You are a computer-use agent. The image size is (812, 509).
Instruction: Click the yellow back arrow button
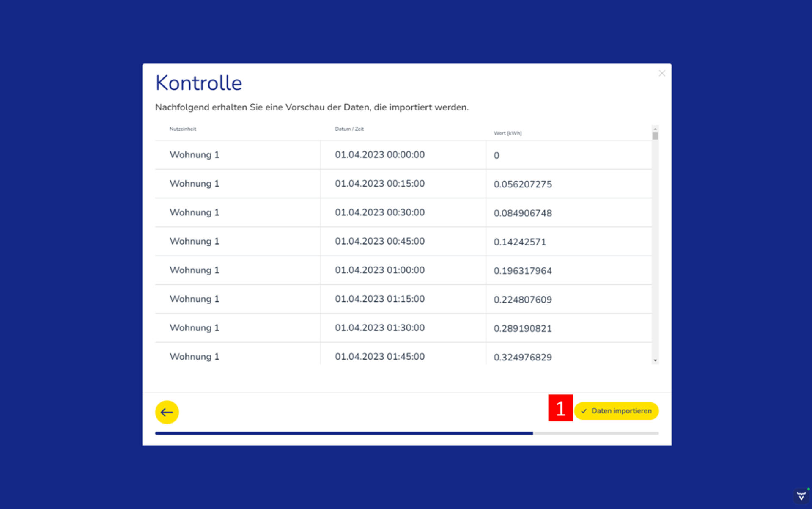[x=167, y=412]
